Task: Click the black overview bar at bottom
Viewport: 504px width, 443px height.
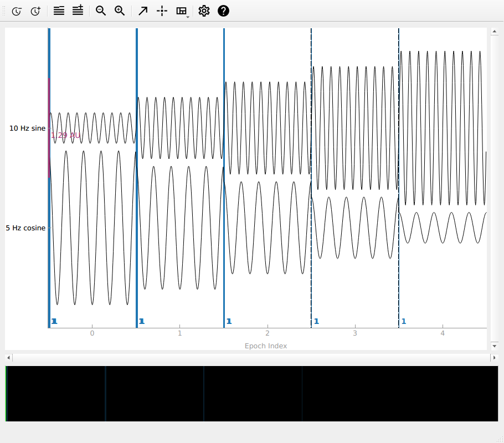Action: 251,393
